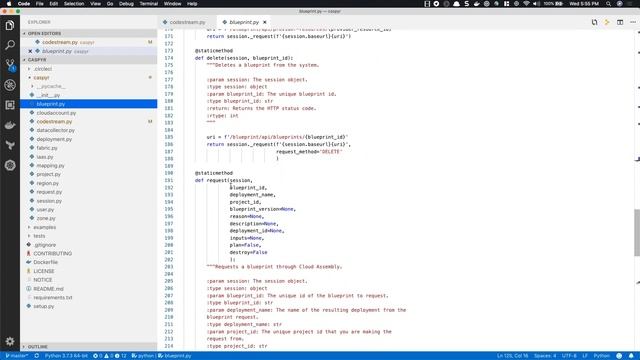Screen dimensions: 640x360
Task: Open README.md in explorer
Action: pos(48,289)
